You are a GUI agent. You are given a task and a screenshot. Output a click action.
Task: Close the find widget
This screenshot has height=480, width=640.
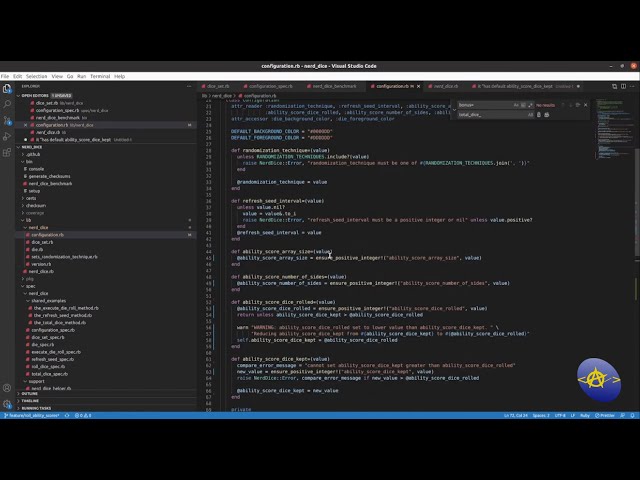pos(586,105)
